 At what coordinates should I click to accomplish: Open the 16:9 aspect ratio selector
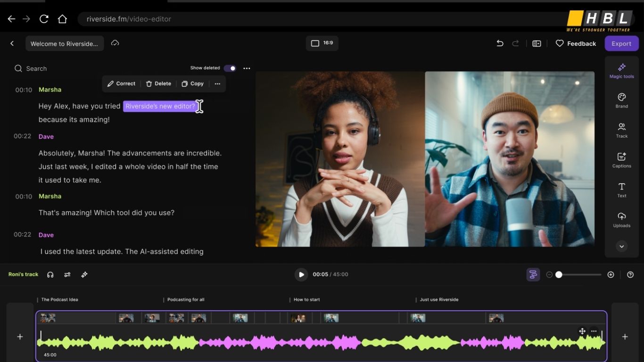click(322, 43)
